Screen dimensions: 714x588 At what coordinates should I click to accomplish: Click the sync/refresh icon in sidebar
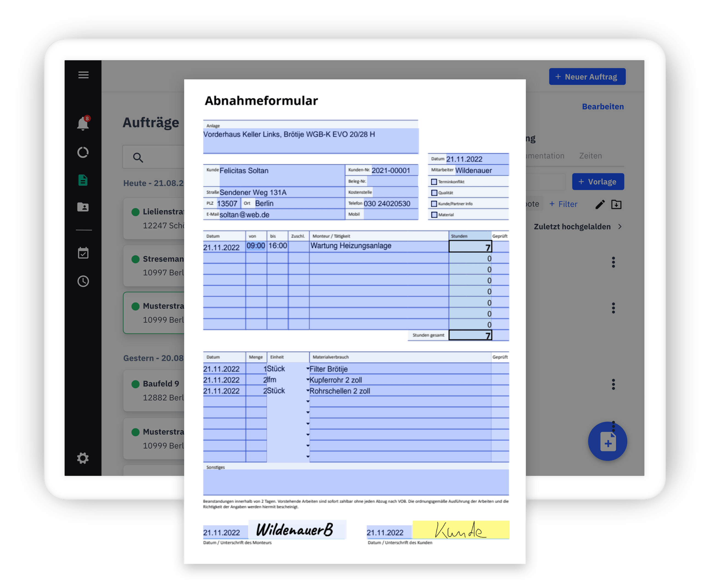[x=83, y=152]
